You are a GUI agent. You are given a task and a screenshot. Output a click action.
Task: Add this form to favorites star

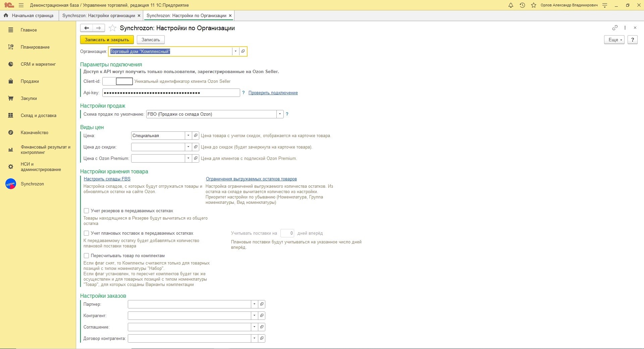(x=113, y=28)
